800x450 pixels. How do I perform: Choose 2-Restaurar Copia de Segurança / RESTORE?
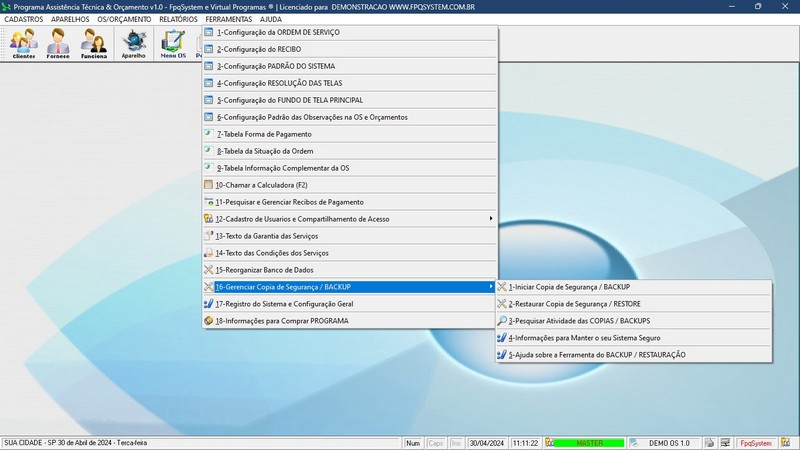coord(634,304)
